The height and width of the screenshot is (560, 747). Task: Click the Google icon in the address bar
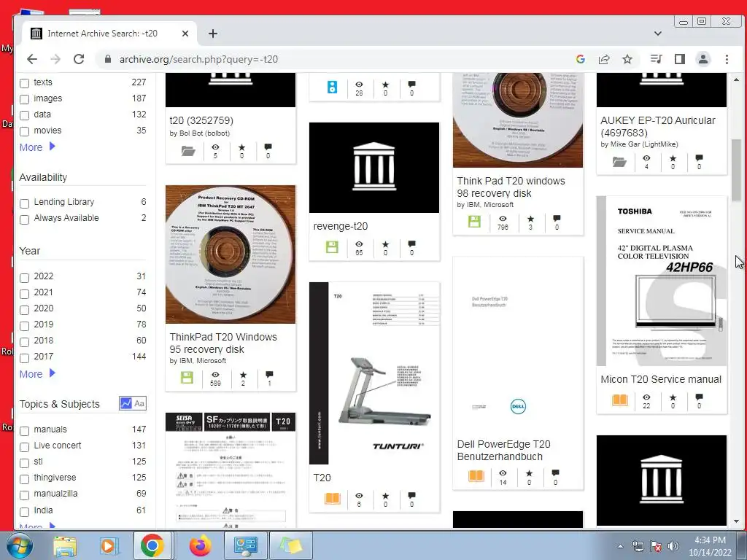[x=580, y=59]
